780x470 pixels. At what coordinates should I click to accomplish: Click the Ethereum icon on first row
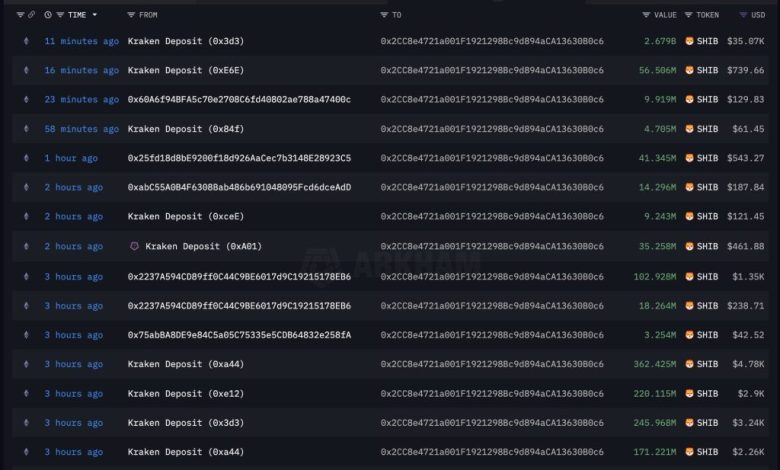[26, 41]
